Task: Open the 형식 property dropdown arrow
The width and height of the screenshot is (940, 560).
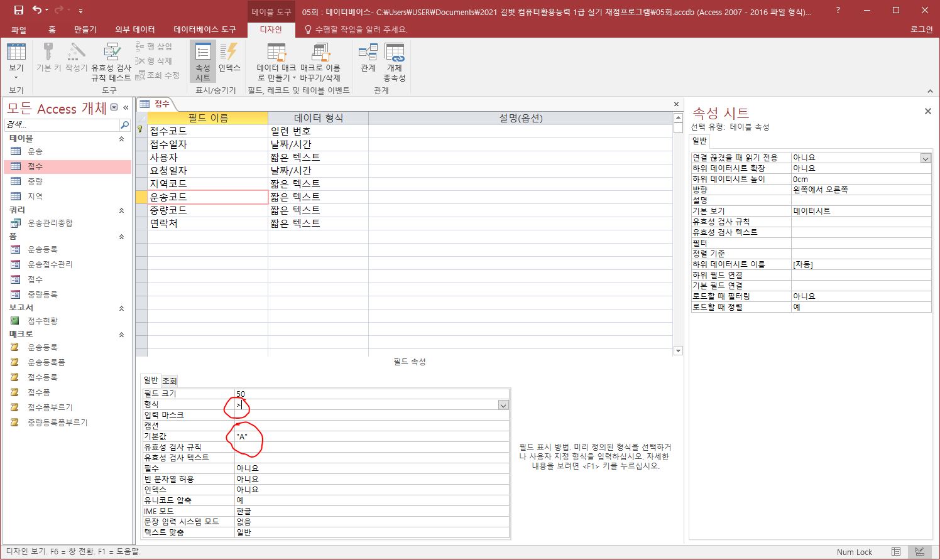Action: tap(503, 405)
